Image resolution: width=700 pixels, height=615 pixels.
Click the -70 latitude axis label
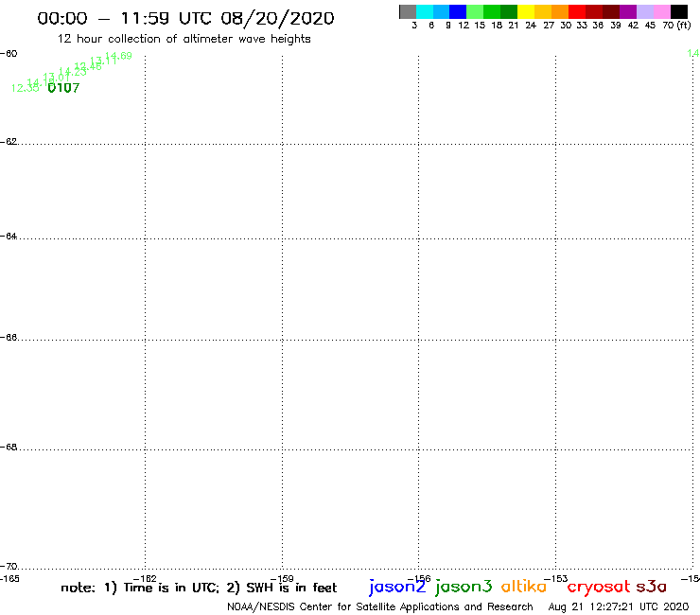click(x=9, y=567)
